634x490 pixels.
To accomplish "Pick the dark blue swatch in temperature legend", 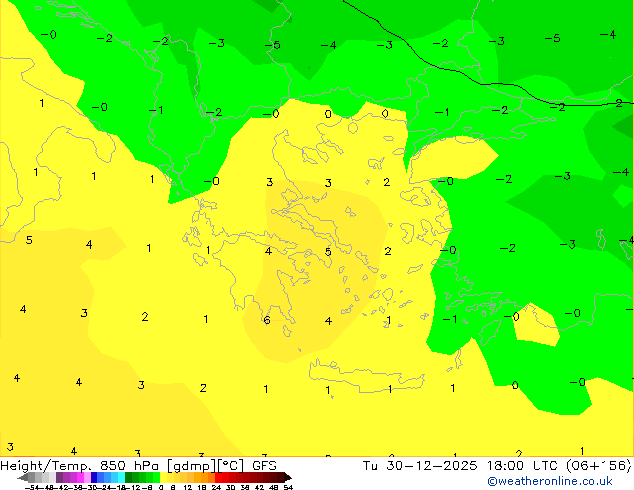I will 94,477.
